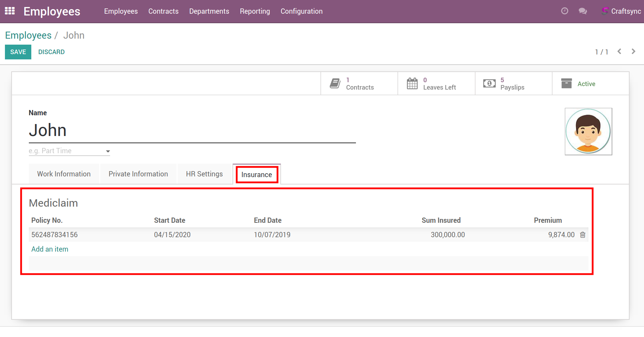Click the Add an item link
The width and height of the screenshot is (644, 337).
pos(50,249)
